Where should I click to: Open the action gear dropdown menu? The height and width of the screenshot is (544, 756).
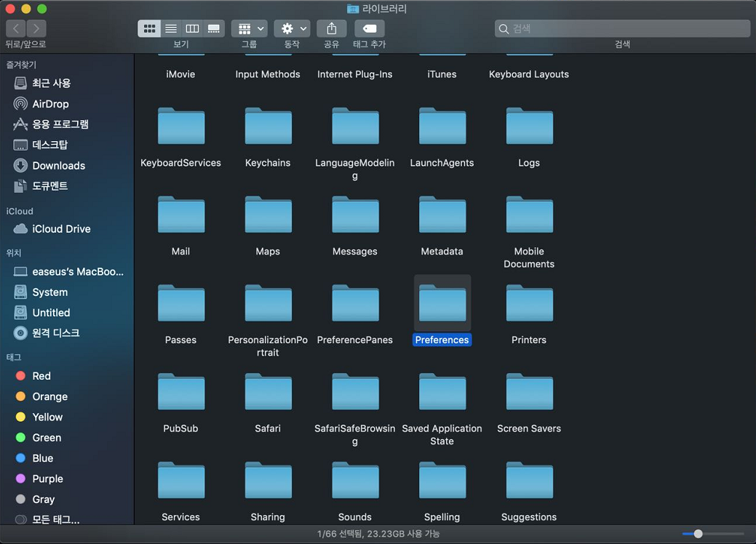click(x=292, y=28)
